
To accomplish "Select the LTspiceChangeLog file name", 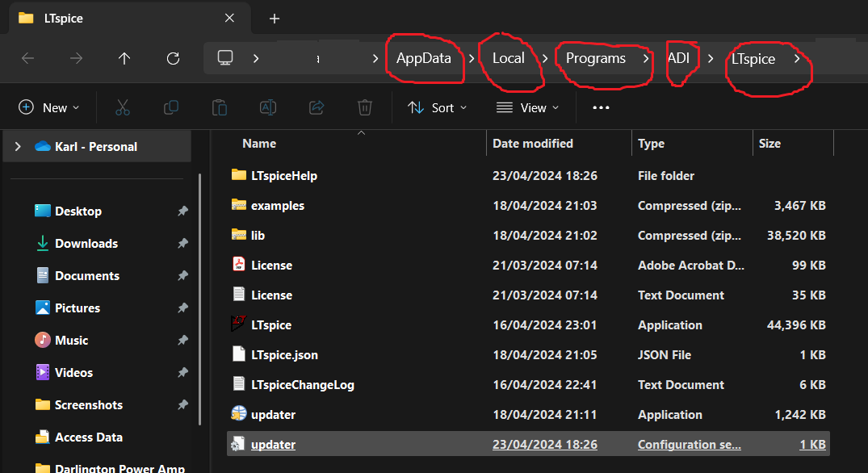I will coord(302,384).
